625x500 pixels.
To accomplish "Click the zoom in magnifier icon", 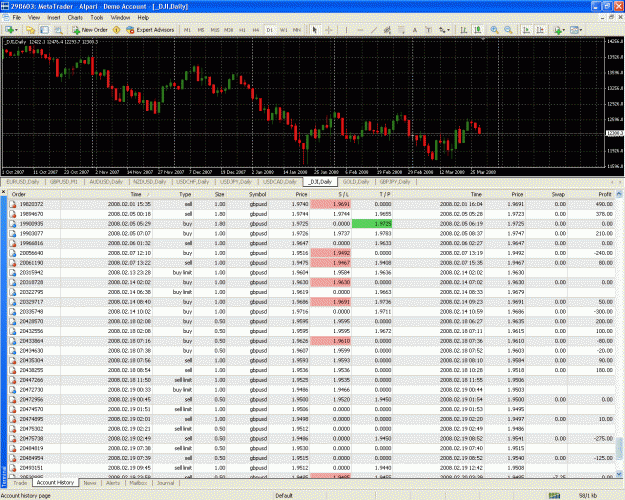I will 495,30.
